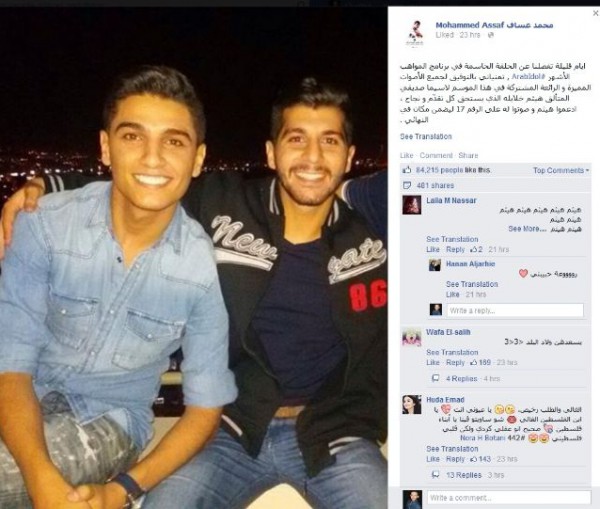This screenshot has width=600, height=509.
Task: Close the photo viewer with the X
Action: pos(595,13)
